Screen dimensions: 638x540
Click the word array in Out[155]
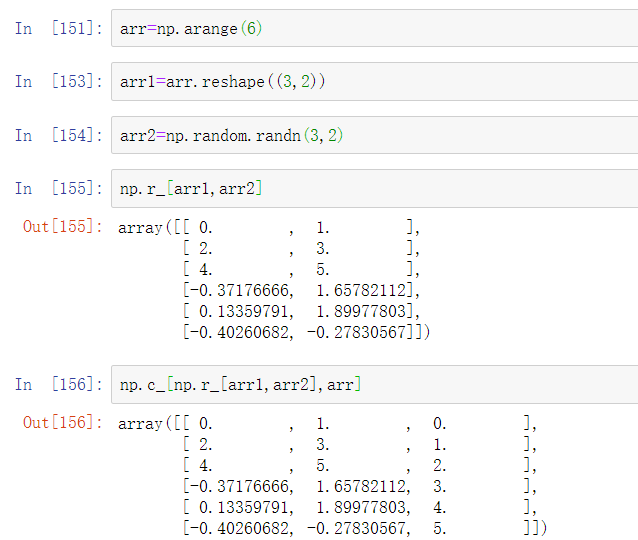click(x=140, y=228)
